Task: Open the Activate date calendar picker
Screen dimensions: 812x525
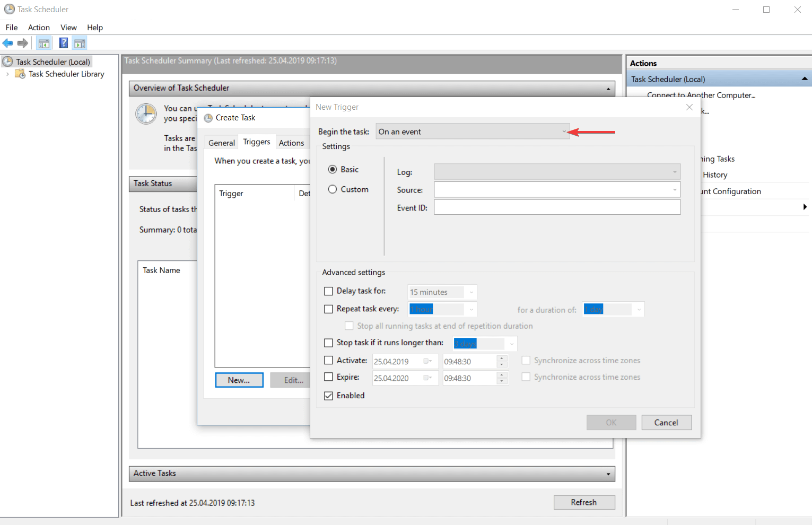Action: [x=428, y=362]
